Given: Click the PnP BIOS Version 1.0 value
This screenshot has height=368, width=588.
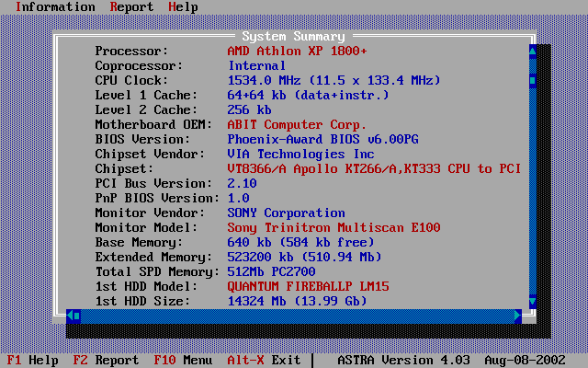Looking at the screenshot, I should pos(238,199).
